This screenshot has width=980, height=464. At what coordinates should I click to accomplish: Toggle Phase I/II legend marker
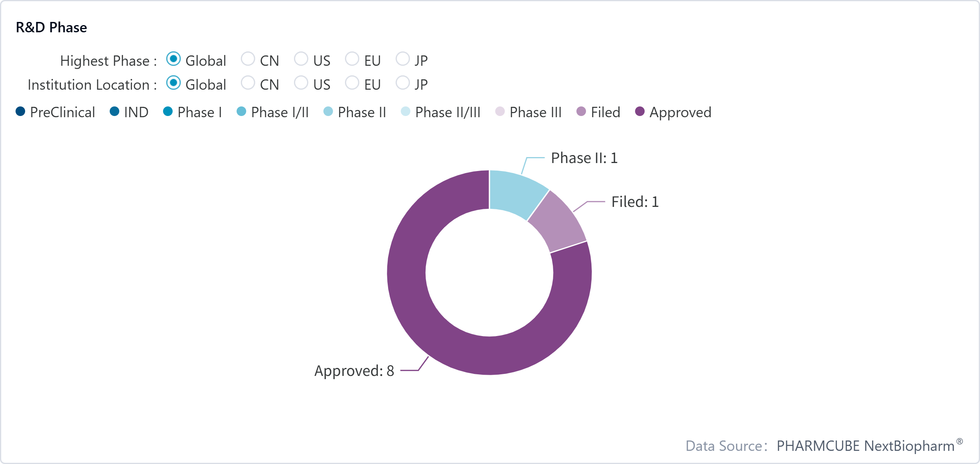[241, 112]
